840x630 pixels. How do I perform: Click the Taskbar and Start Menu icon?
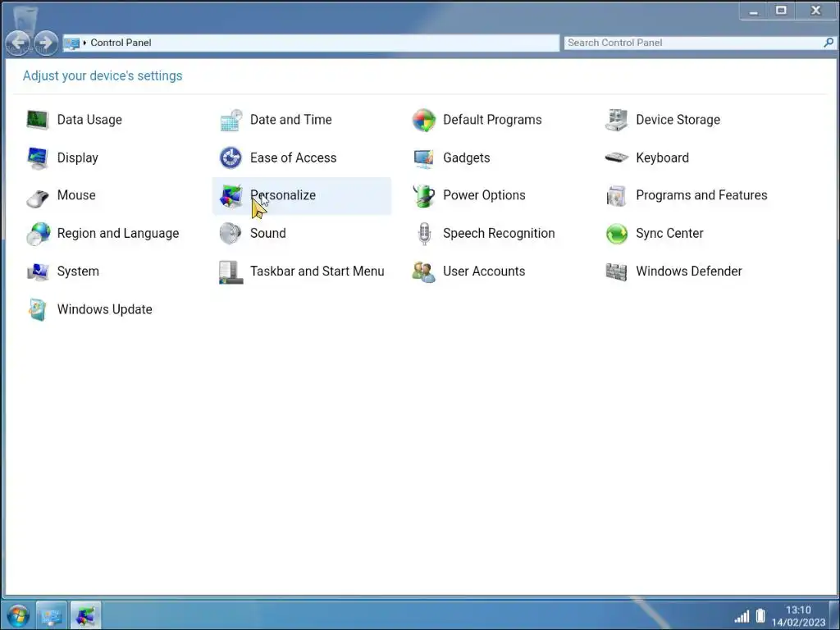[x=231, y=272]
